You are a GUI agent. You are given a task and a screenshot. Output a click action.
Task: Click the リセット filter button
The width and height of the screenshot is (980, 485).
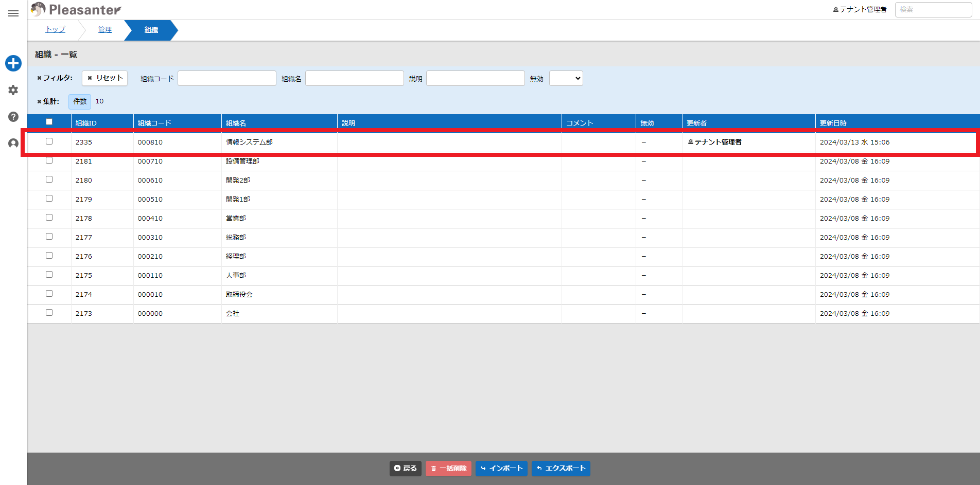tap(104, 78)
